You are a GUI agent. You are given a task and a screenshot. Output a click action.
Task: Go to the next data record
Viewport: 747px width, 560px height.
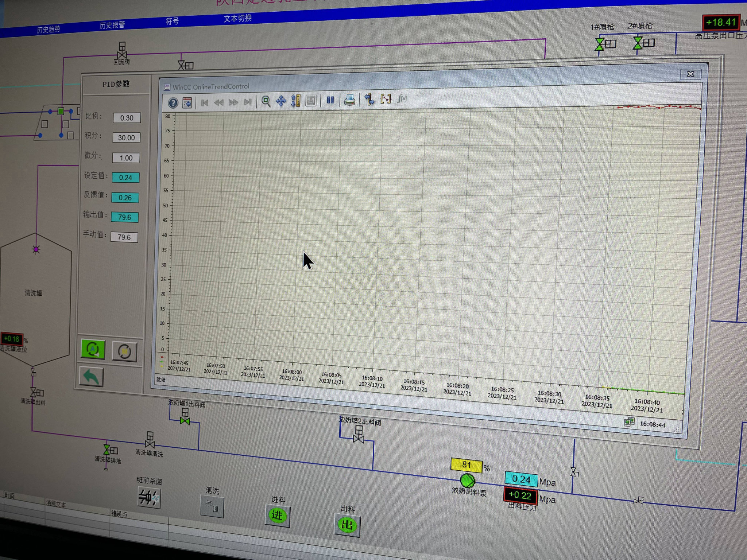[233, 102]
